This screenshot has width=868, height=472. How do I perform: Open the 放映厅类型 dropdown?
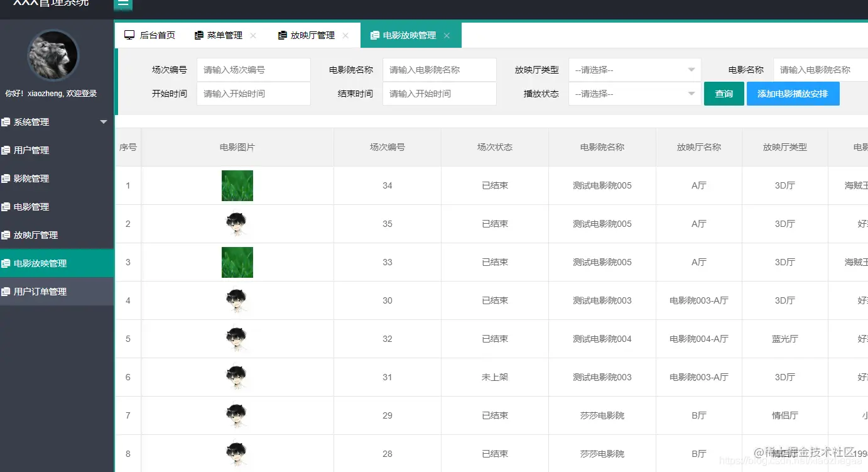[634, 69]
